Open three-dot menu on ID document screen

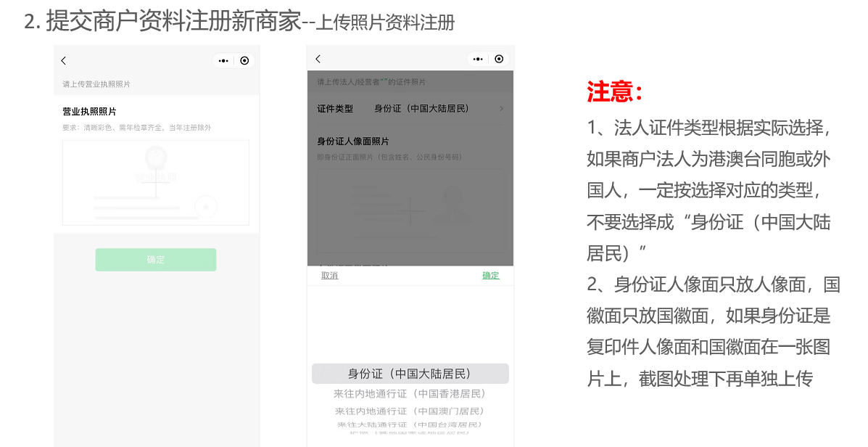(x=477, y=59)
